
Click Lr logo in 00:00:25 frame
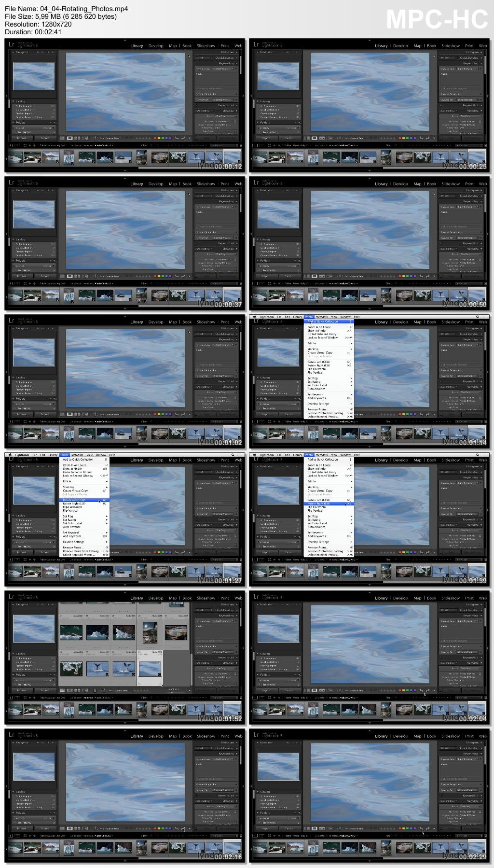tap(257, 45)
